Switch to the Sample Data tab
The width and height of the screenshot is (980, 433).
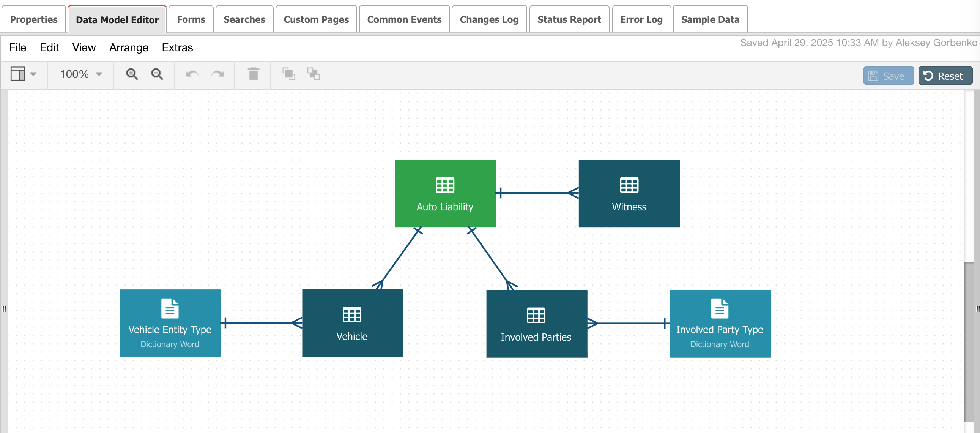point(710,19)
